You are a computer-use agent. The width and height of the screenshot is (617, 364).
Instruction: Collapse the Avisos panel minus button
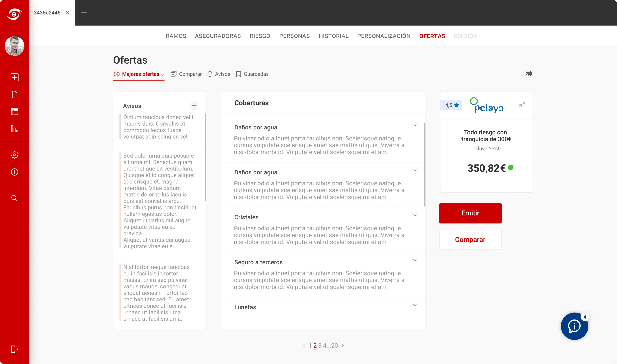click(x=194, y=106)
